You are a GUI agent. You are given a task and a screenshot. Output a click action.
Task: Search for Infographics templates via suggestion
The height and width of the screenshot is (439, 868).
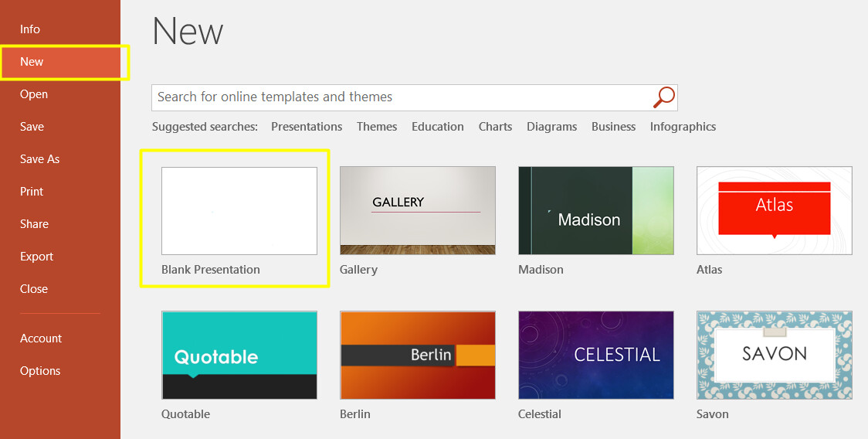(683, 127)
